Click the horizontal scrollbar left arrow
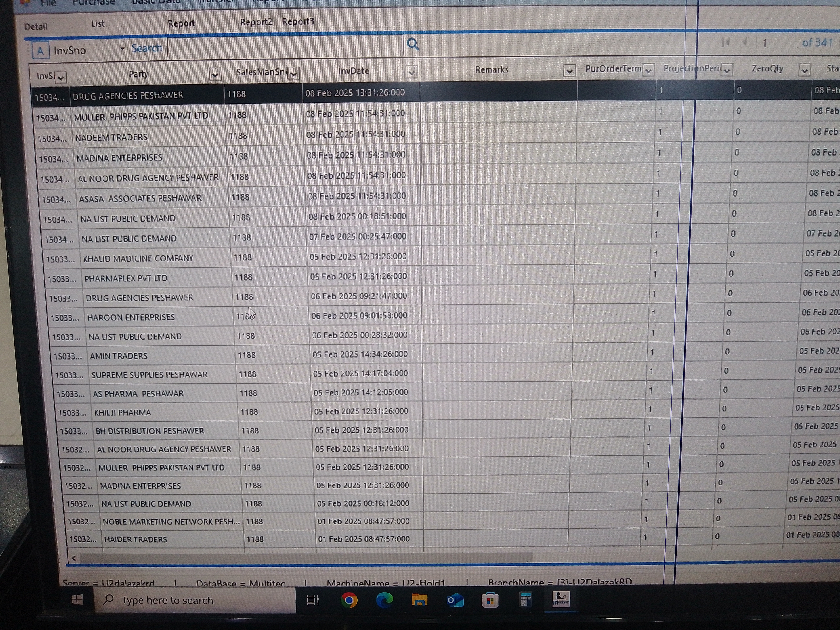 [74, 558]
